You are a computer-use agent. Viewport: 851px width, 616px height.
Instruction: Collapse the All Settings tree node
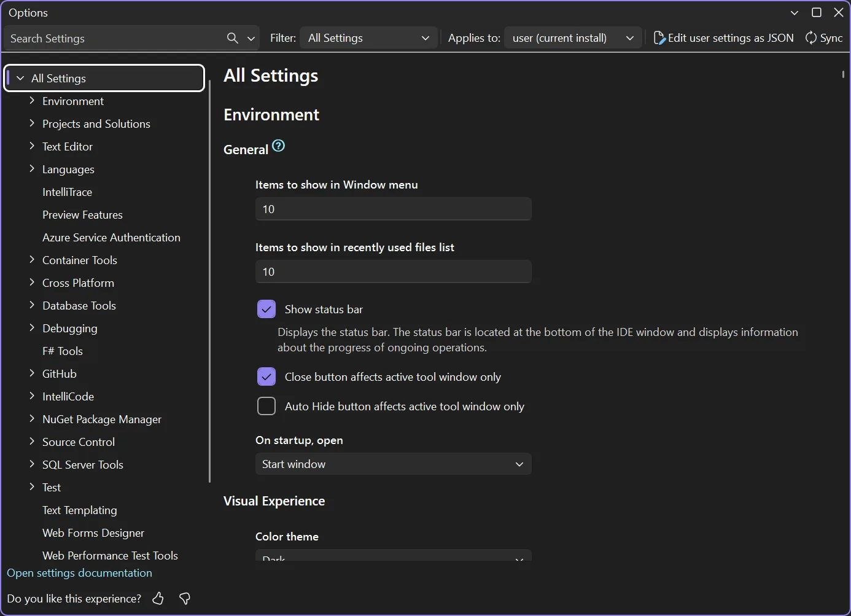tap(20, 78)
